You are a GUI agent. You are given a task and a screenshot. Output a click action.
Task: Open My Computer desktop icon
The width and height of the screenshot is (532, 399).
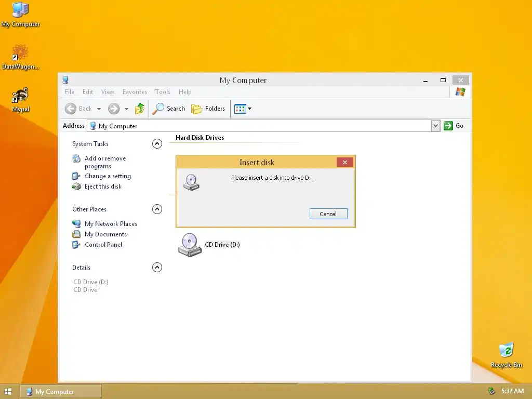pos(20,15)
